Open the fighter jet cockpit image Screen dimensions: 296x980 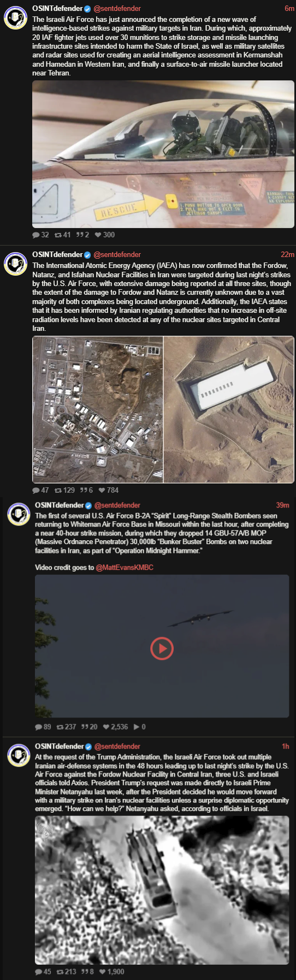pyautogui.click(x=163, y=154)
